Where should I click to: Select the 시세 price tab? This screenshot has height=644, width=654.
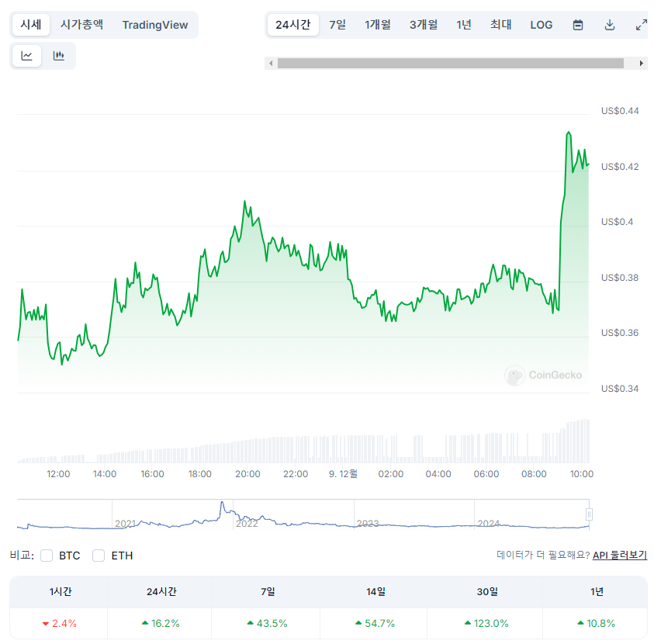click(x=31, y=25)
